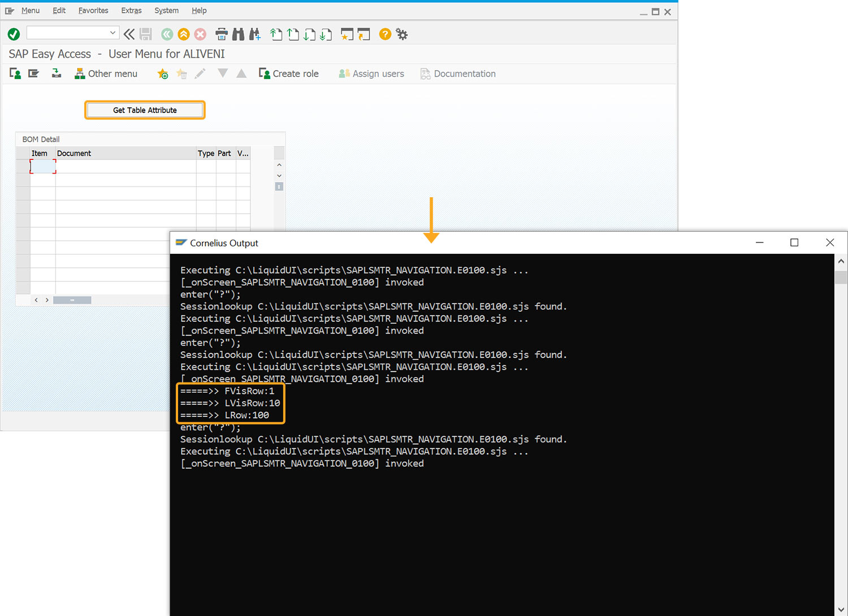The image size is (848, 616).
Task: Open Customize Local Layout gear icon
Action: [402, 34]
